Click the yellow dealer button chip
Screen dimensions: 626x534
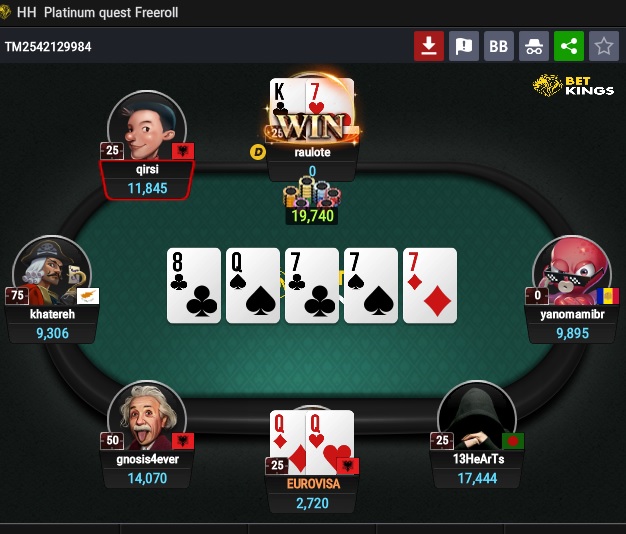tap(258, 152)
